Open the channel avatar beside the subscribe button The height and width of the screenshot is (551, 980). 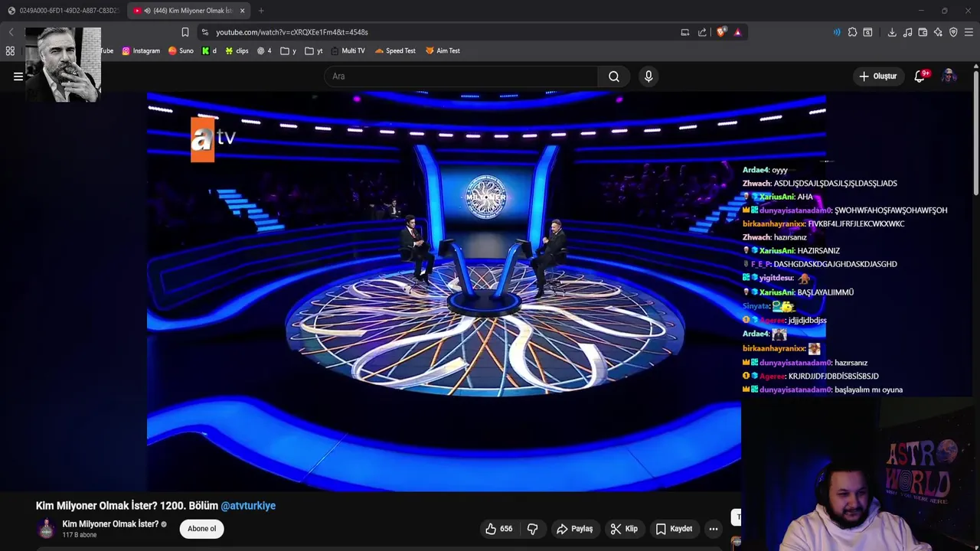(x=47, y=529)
